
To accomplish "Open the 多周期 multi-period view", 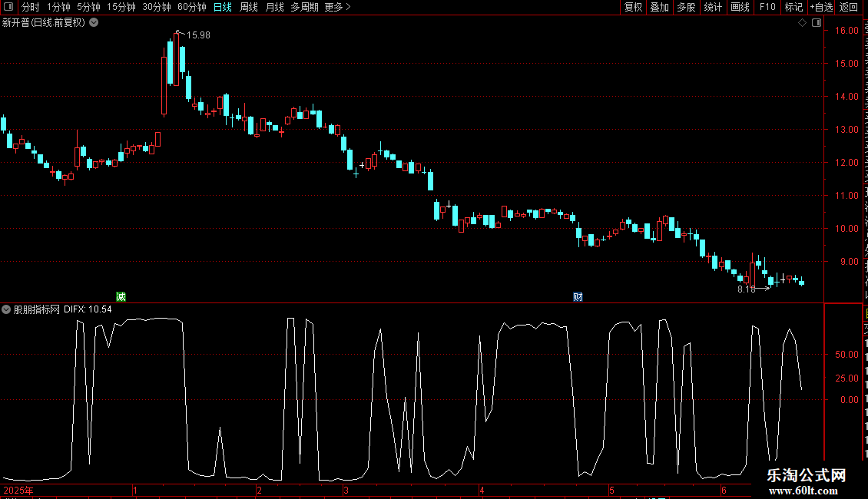I will coord(304,7).
